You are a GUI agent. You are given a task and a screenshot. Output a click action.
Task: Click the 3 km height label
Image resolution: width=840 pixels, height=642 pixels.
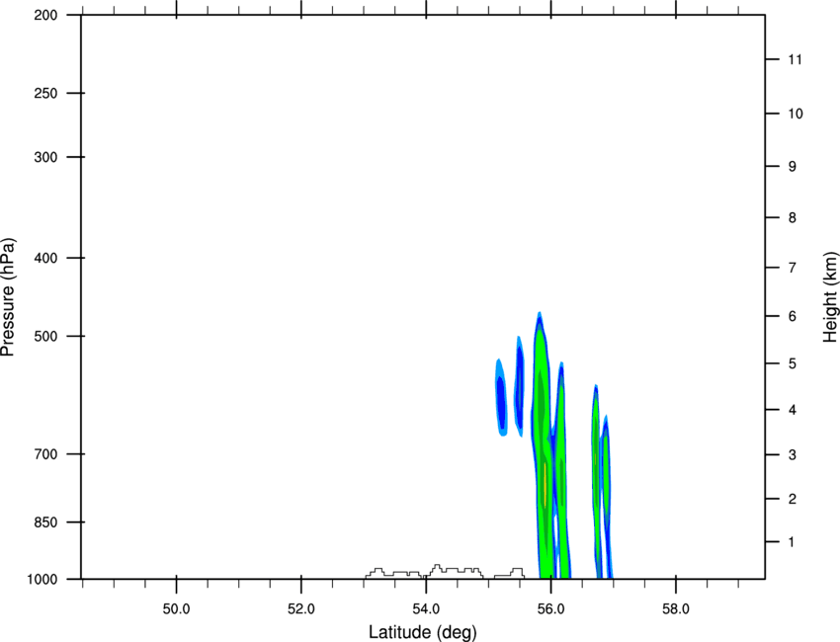[793, 455]
